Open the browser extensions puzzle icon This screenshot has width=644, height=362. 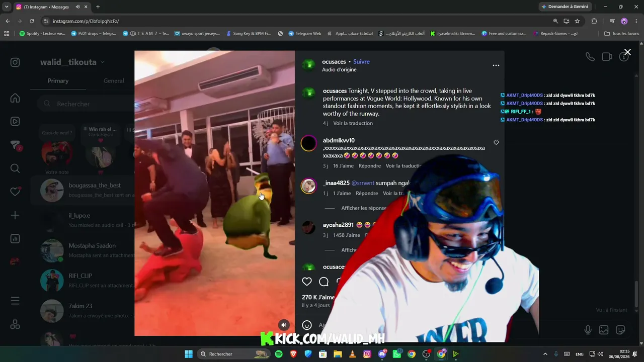(594, 21)
